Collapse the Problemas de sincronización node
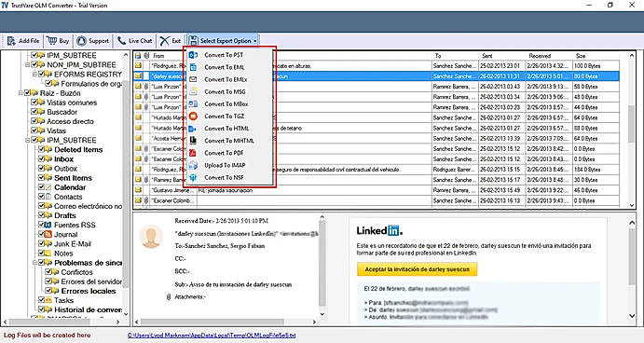This screenshot has width=644, height=343. point(34,263)
